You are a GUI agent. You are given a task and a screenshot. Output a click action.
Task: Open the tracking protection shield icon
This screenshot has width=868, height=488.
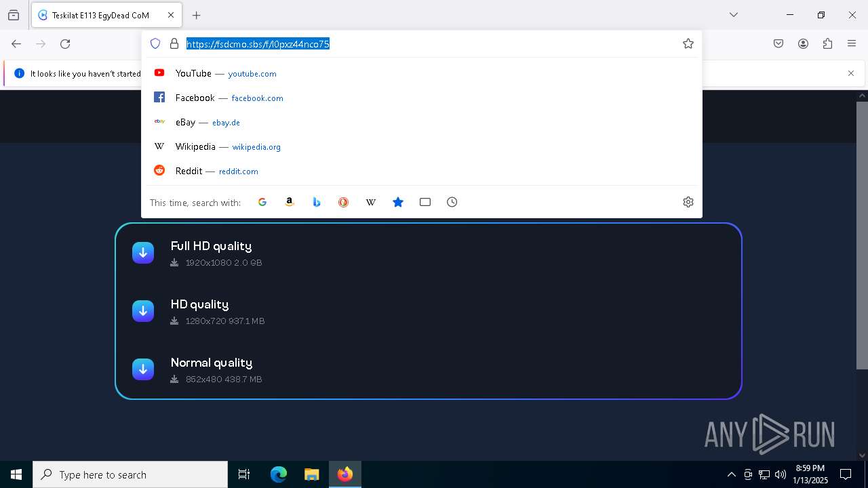155,43
